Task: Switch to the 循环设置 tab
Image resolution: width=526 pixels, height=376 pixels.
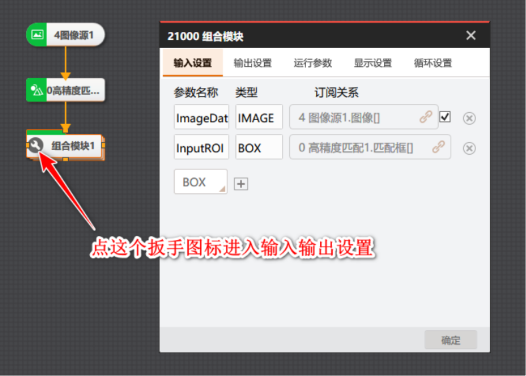Action: tap(433, 63)
